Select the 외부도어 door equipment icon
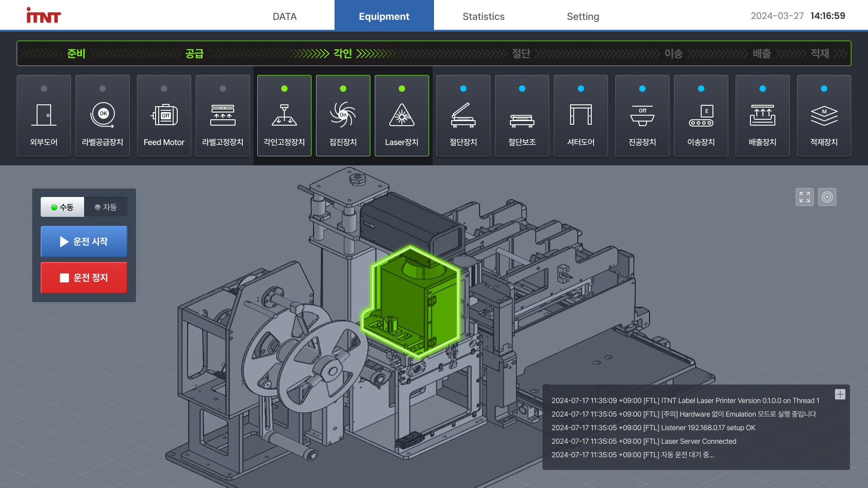Viewport: 868px width, 488px height. coord(44,116)
